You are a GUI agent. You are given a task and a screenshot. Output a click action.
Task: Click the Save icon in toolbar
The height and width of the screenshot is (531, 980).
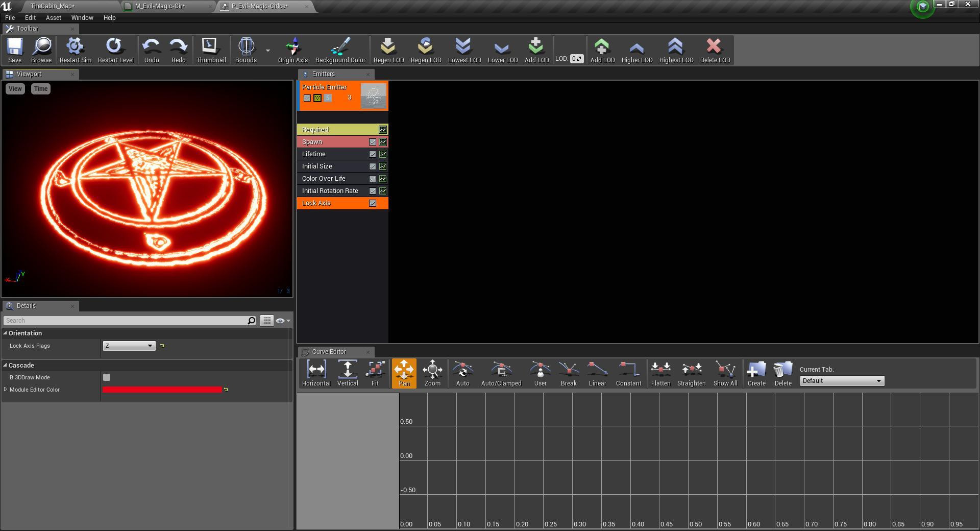tap(15, 50)
